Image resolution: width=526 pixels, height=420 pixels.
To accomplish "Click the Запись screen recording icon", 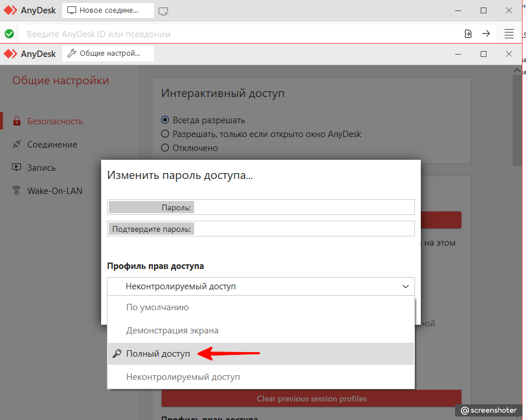I will pos(16,167).
